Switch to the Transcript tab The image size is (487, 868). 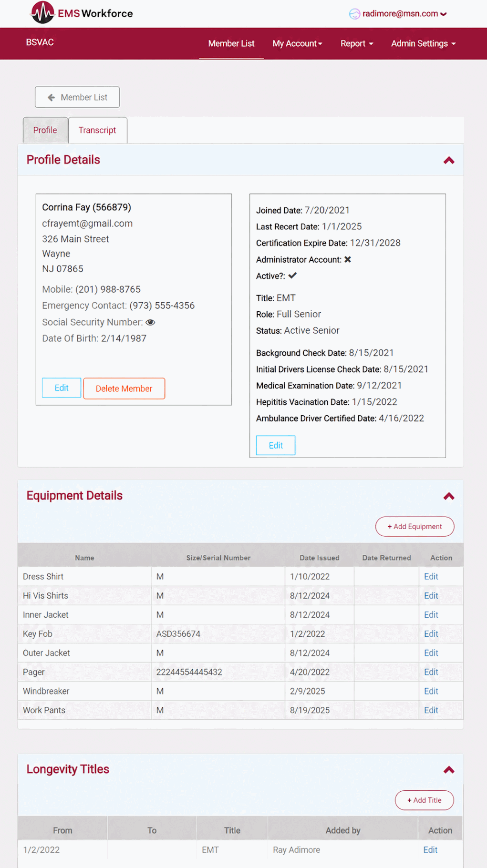(x=97, y=130)
